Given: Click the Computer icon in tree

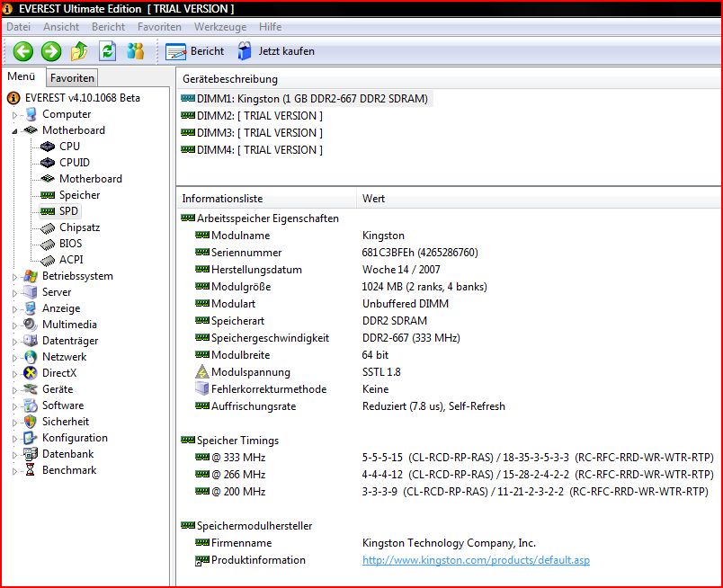Looking at the screenshot, I should pyautogui.click(x=31, y=114).
